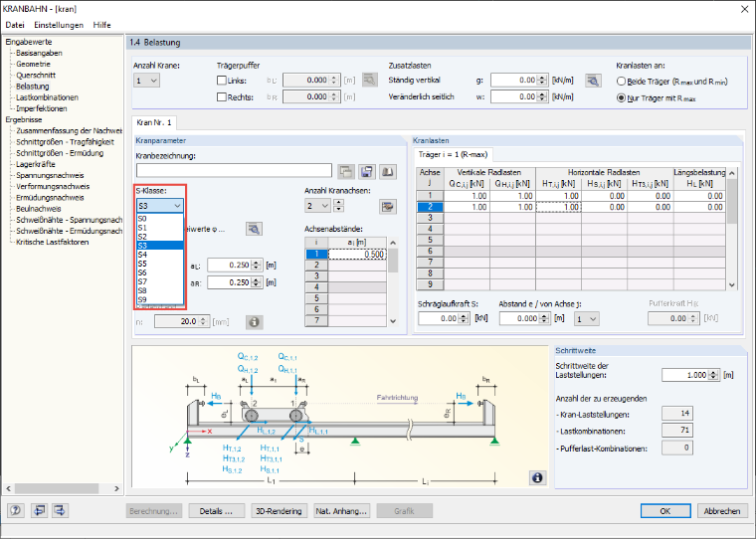The image size is (756, 539).
Task: Select Träger i = 1 (R-max) tab
Action: coord(453,155)
